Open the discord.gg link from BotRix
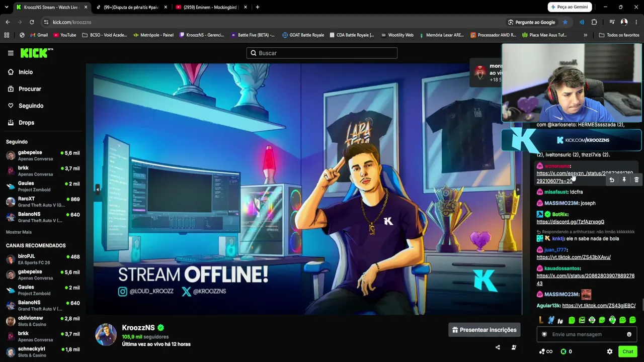This screenshot has height=362, width=644. tap(571, 222)
